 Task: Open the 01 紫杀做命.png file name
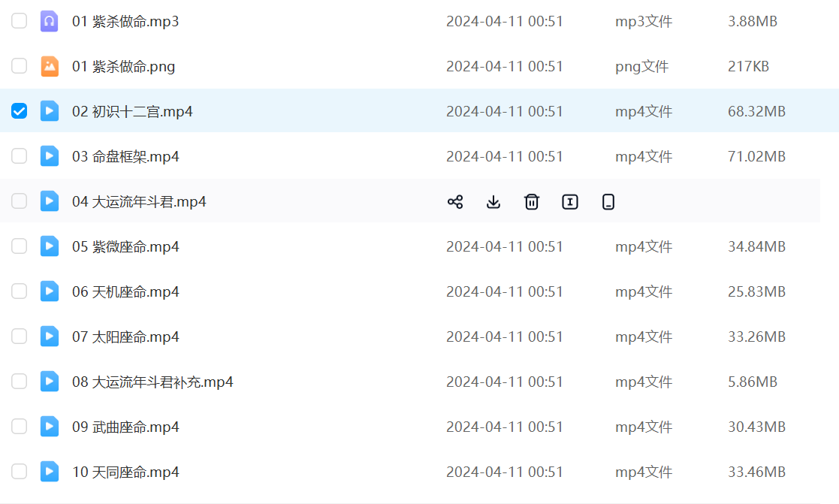(123, 66)
